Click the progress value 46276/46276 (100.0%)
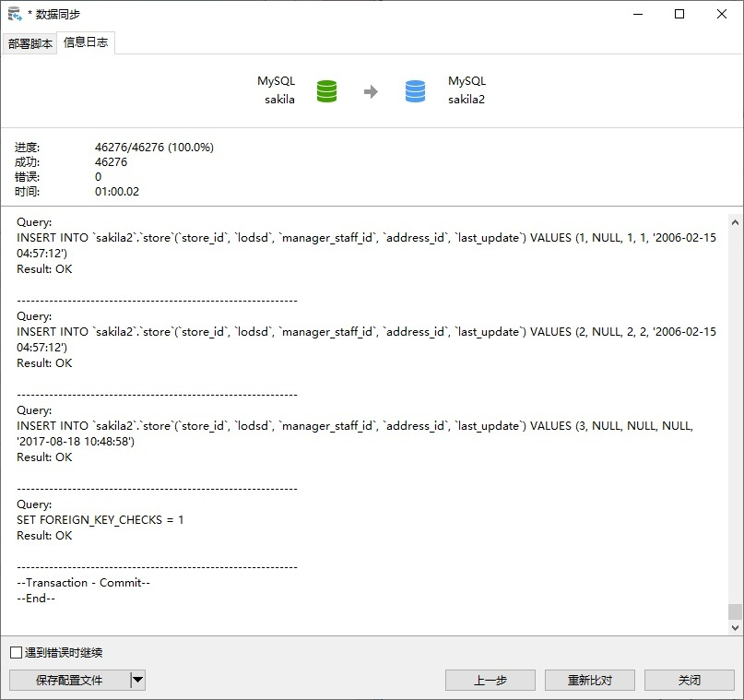Screen dimensions: 744x700 154,148
